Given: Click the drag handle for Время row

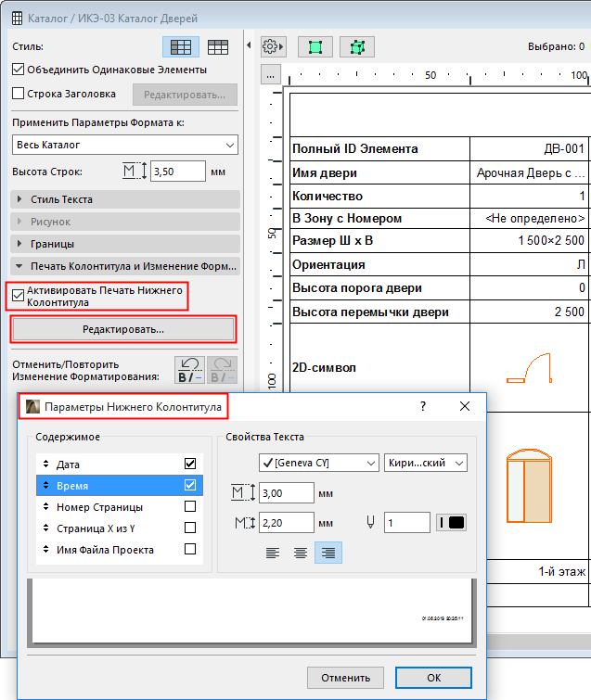Looking at the screenshot, I should click(46, 485).
